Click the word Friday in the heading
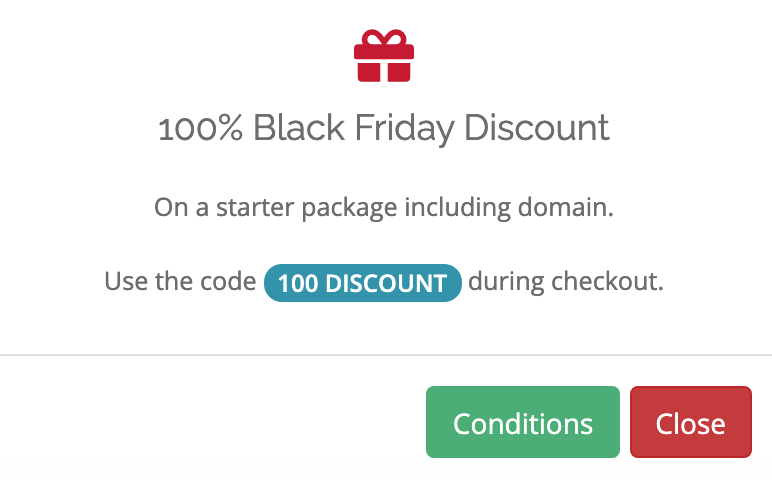This screenshot has height=480, width=772. (404, 129)
